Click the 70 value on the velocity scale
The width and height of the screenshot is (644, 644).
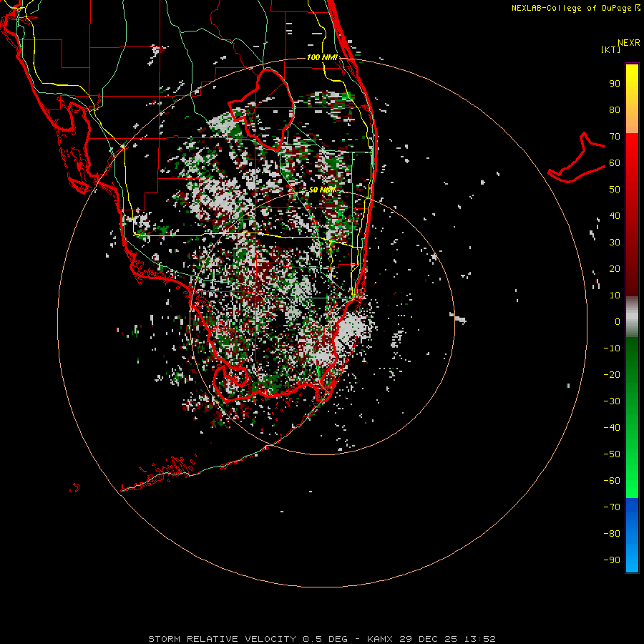pos(615,137)
